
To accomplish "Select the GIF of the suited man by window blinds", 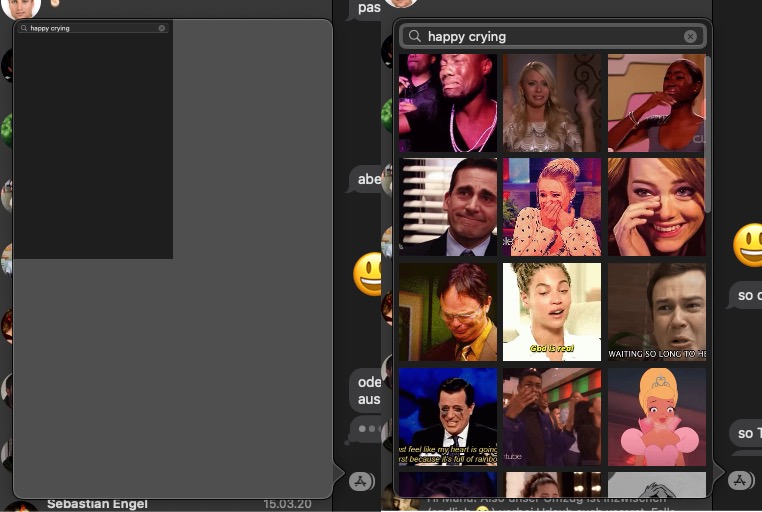I will pyautogui.click(x=448, y=207).
